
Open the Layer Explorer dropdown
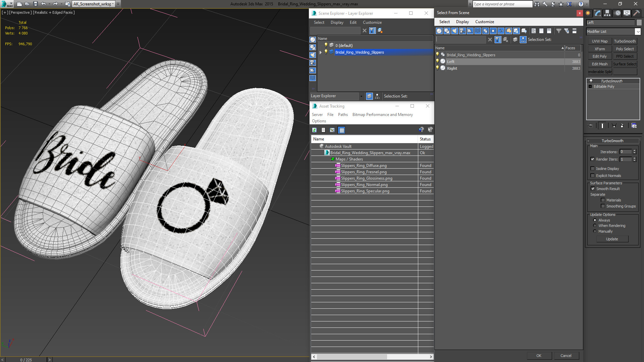361,96
